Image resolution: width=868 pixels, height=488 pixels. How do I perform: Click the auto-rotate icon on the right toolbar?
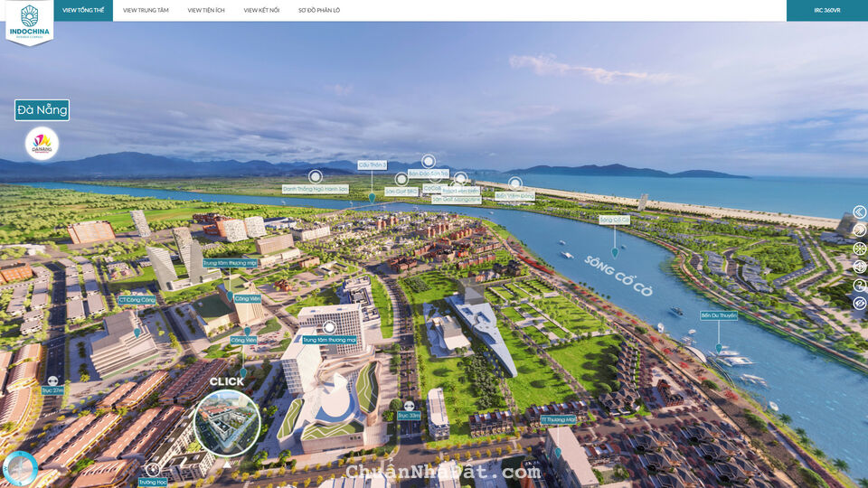pos(859,249)
